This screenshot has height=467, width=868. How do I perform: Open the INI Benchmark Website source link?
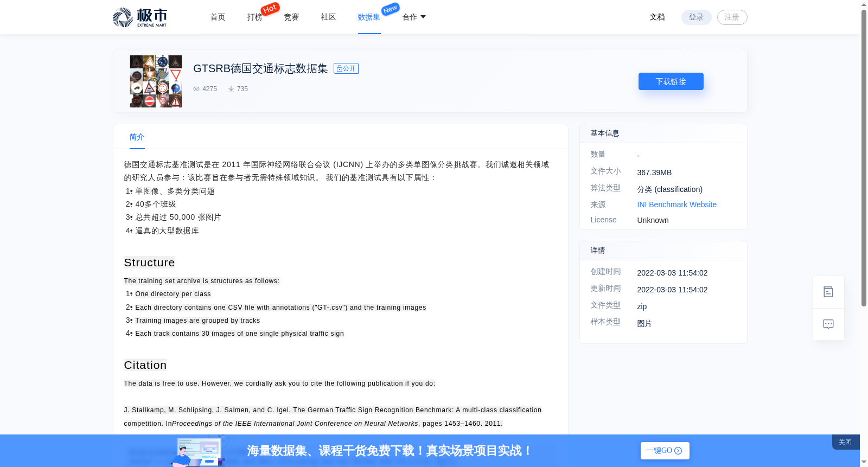676,204
